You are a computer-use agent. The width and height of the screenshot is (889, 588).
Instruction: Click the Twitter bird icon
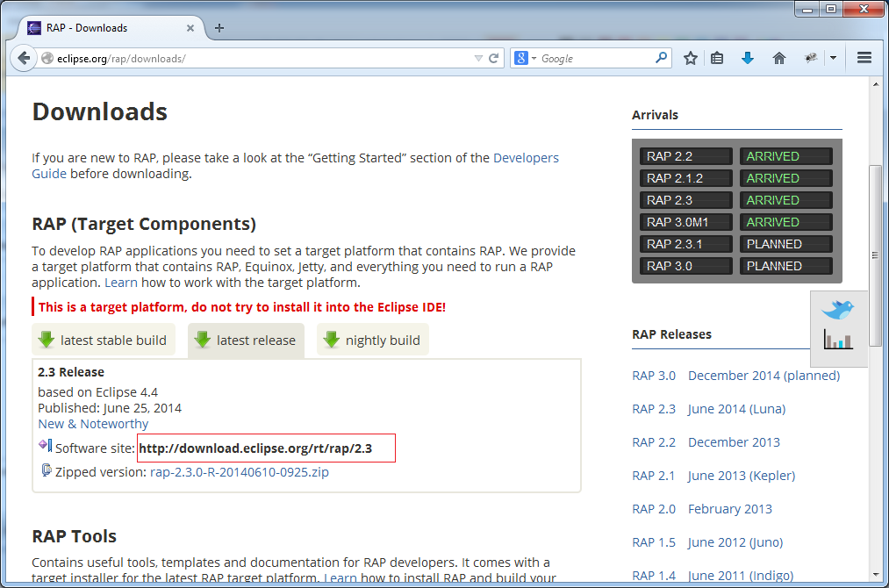tap(838, 310)
